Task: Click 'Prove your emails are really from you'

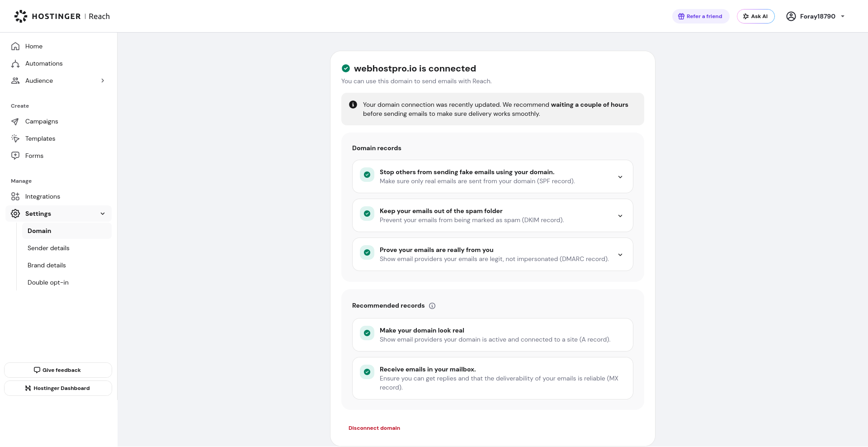Action: tap(436, 250)
